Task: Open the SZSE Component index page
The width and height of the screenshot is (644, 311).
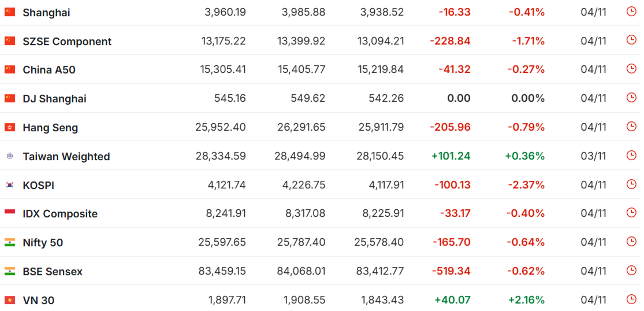Action: tap(67, 41)
